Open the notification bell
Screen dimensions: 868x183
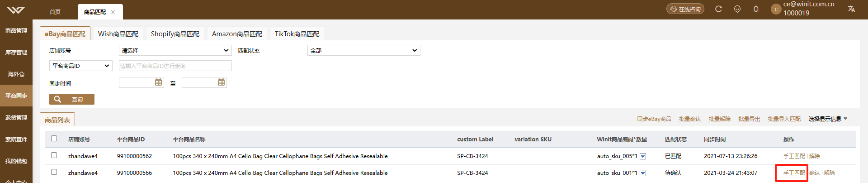point(756,9)
